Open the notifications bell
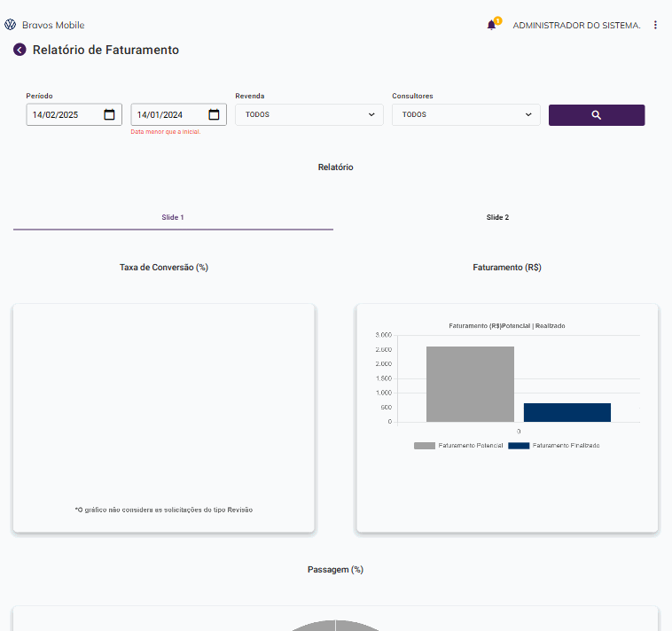Viewport: 672px width, 631px height. [x=491, y=25]
